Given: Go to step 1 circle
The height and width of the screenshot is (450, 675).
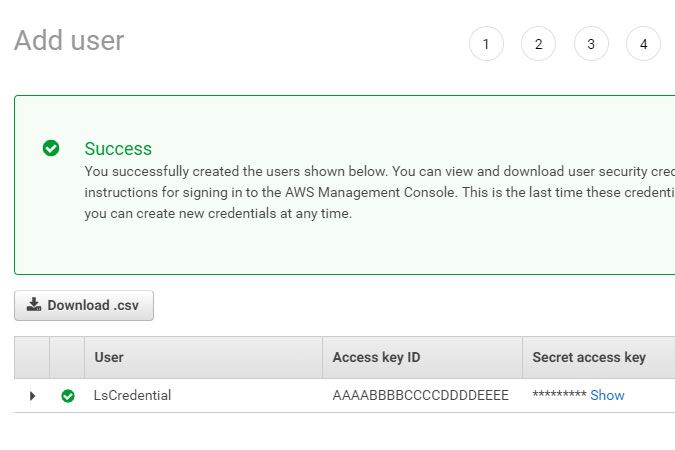Looking at the screenshot, I should 486,44.
